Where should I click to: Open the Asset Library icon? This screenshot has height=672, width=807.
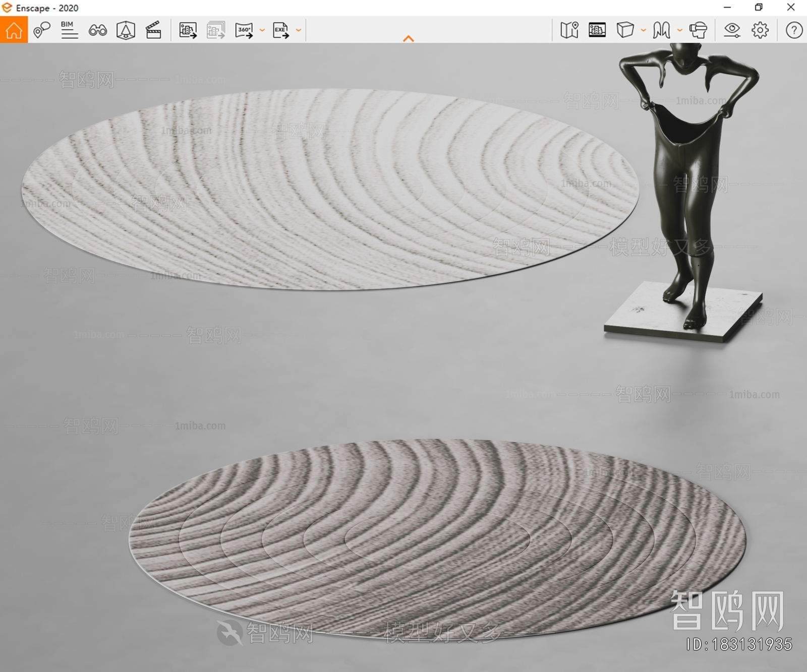[597, 30]
